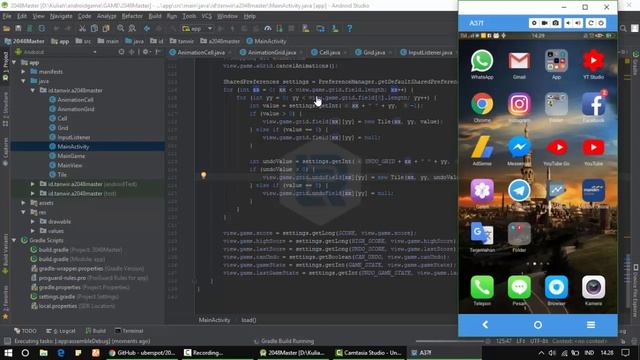
Task: Click the Paste toolbar icon
Action: coord(106,29)
